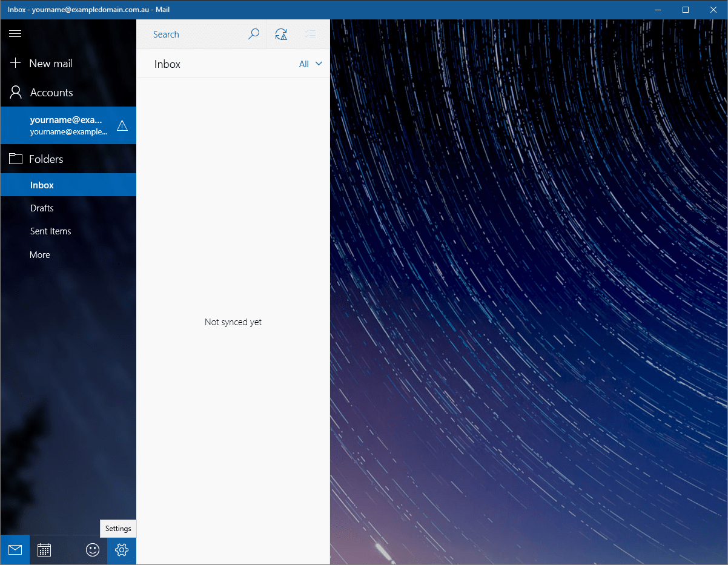Image resolution: width=728 pixels, height=565 pixels.
Task: Click in the Search field
Action: pos(194,35)
